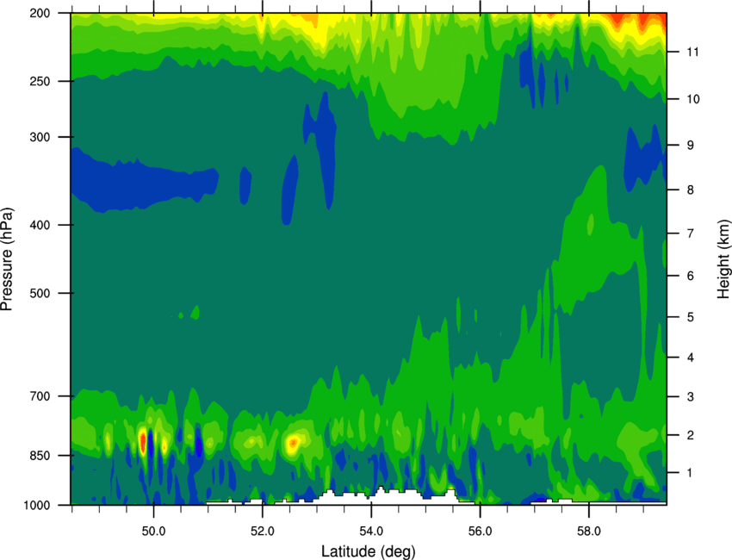Pick the 5 km height label
The image size is (732, 560).
(691, 318)
